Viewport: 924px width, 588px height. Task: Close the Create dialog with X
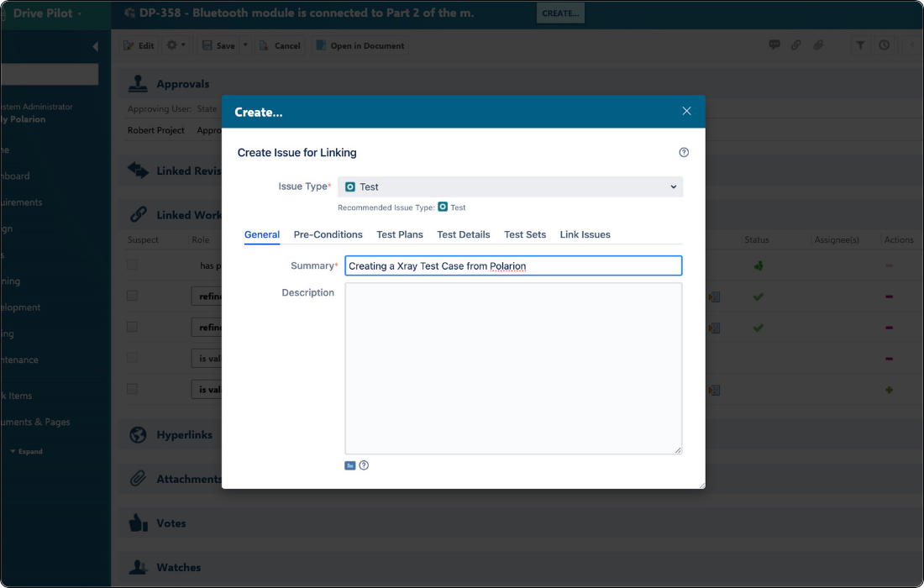(x=686, y=112)
